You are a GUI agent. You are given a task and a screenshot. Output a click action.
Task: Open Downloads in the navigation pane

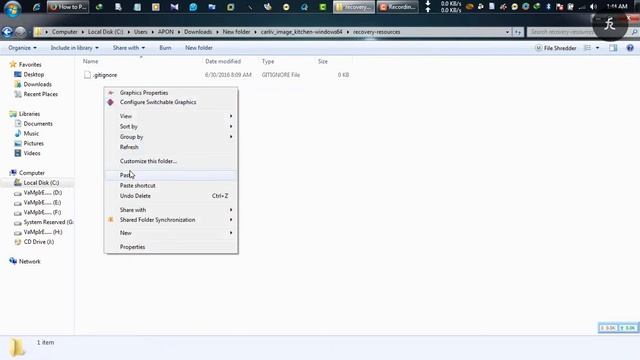[x=38, y=84]
